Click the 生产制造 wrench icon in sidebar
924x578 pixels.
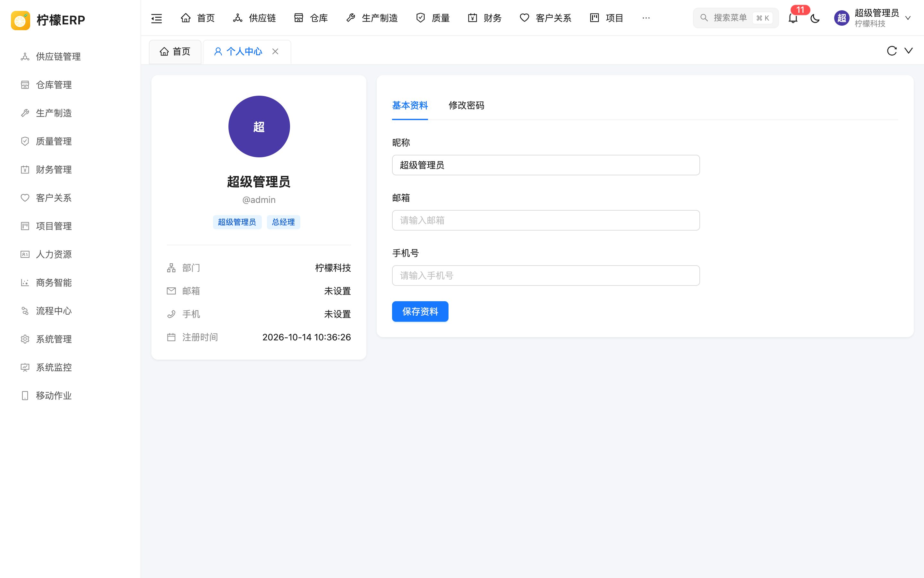click(25, 113)
